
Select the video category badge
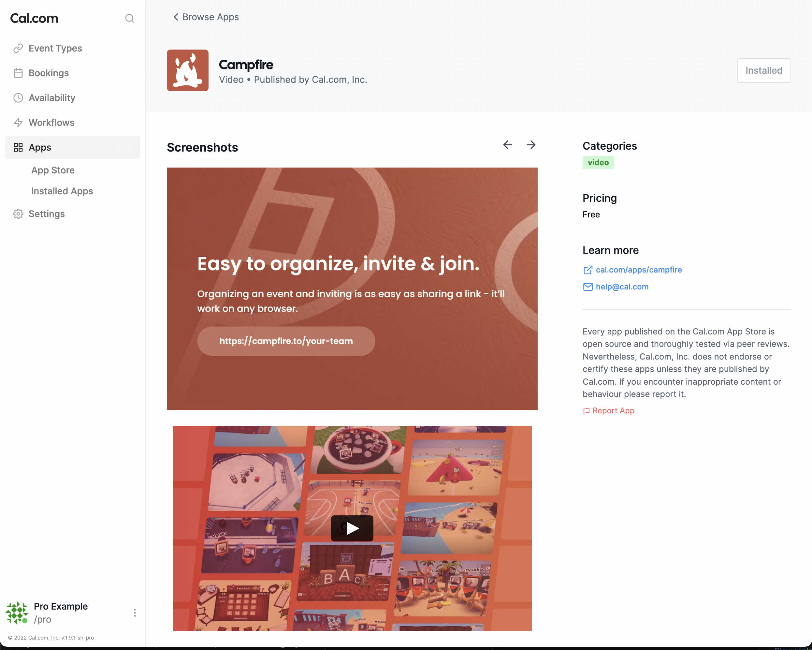pyautogui.click(x=598, y=163)
